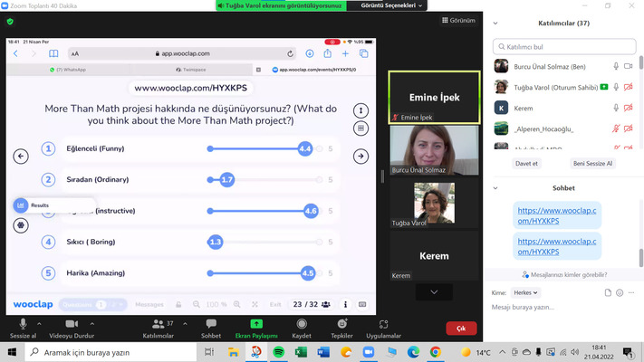644x362 pixels.
Task: Go to previous Wooclap question arrow
Action: tap(21, 156)
